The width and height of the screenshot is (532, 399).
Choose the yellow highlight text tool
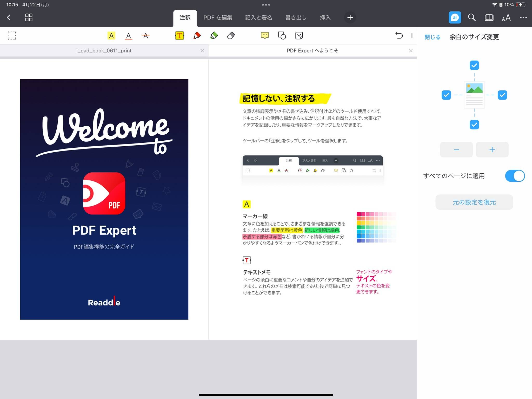[x=111, y=36]
